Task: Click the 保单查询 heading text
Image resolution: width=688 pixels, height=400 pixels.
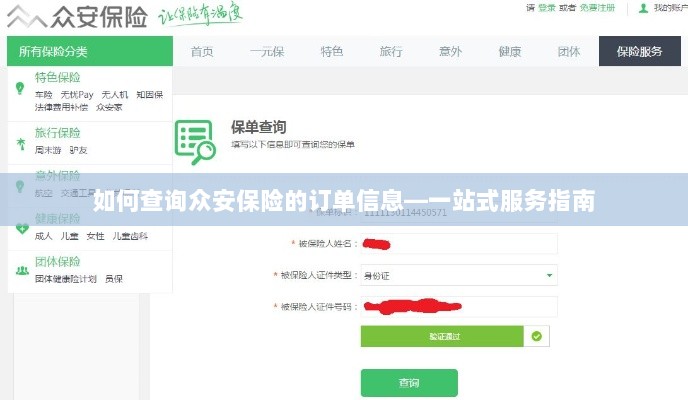Action: click(x=259, y=127)
